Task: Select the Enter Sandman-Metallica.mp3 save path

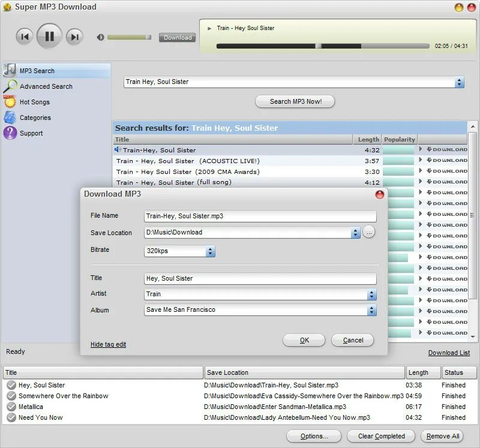Action: click(x=275, y=407)
